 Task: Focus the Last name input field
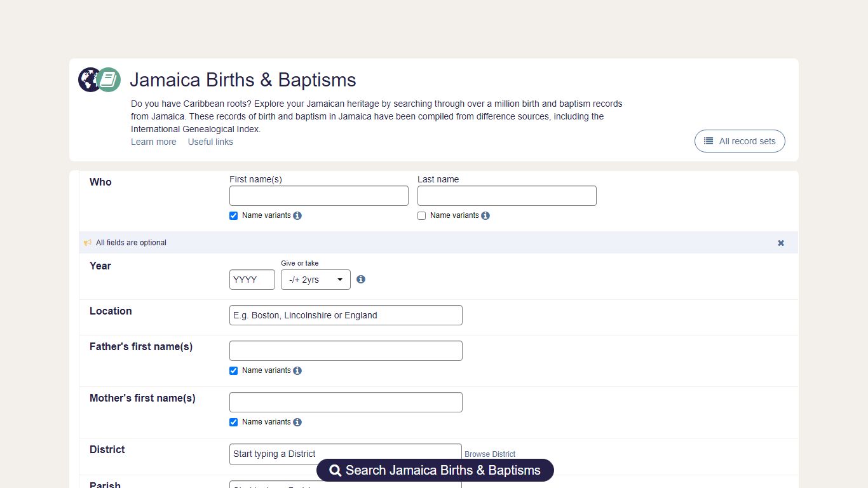point(507,196)
